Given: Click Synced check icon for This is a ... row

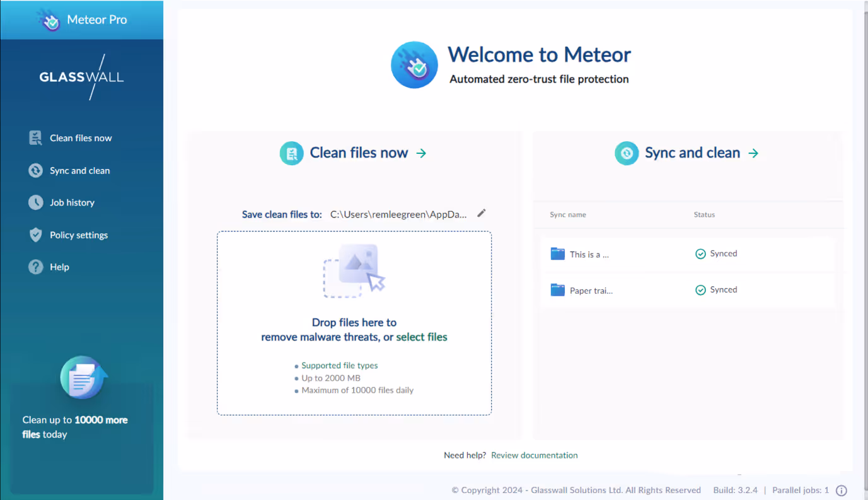Looking at the screenshot, I should (700, 254).
